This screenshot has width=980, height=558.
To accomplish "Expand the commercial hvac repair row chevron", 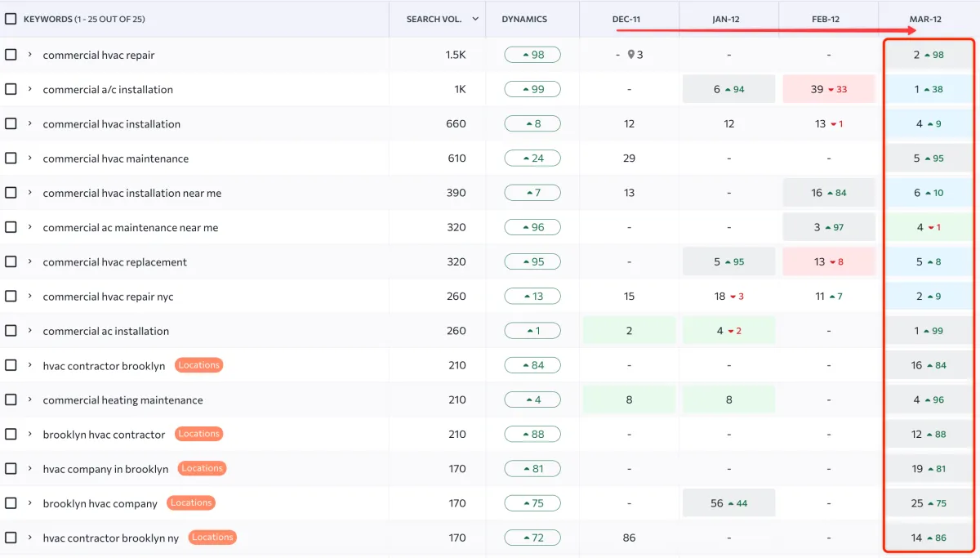I will [30, 55].
